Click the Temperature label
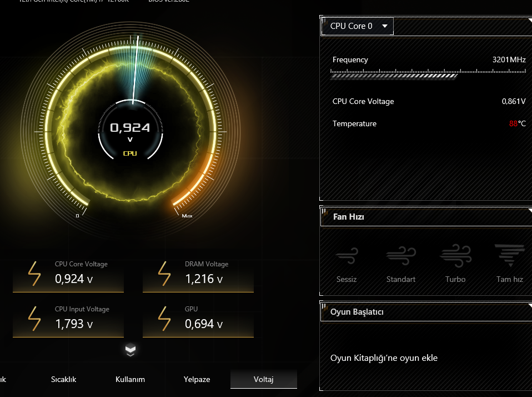Viewport: 532px width, 397px height. (x=354, y=123)
